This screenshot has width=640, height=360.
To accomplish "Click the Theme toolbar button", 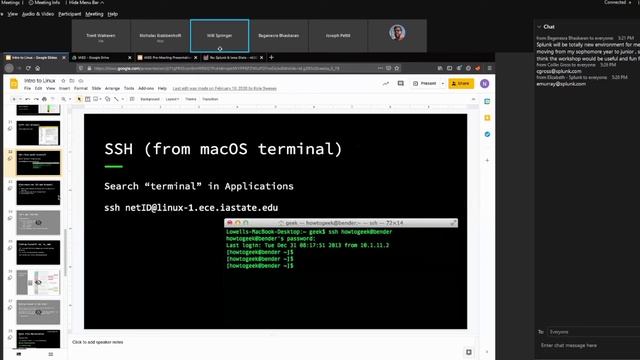I will tap(191, 99).
